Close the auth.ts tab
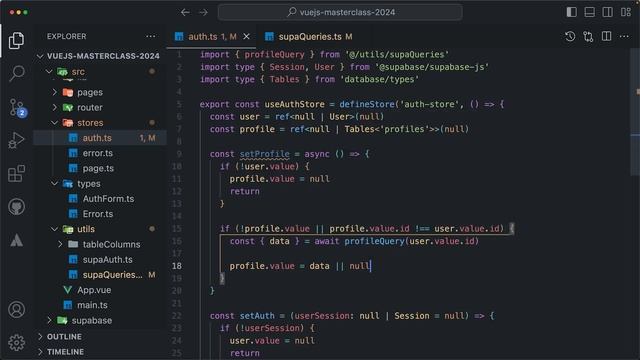 [x=247, y=36]
